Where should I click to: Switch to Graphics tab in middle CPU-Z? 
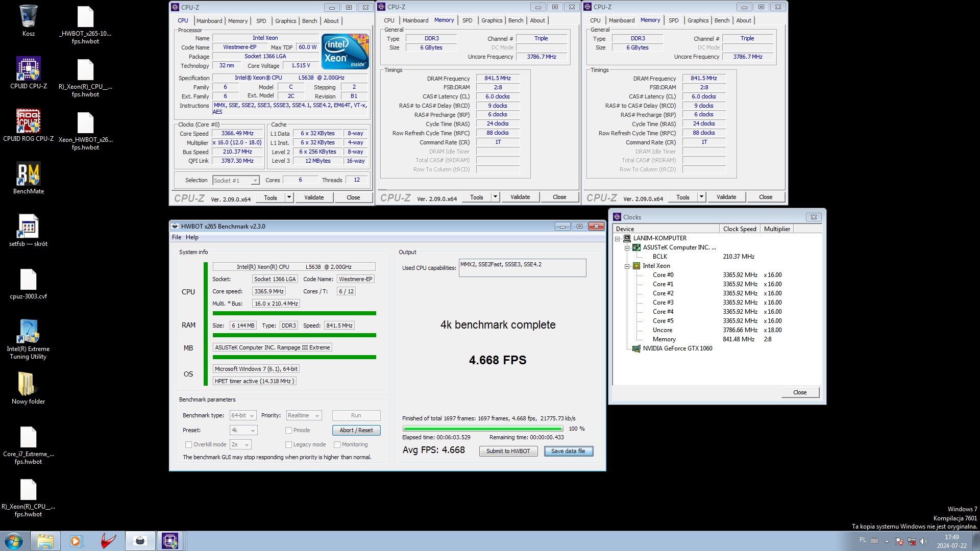492,20
